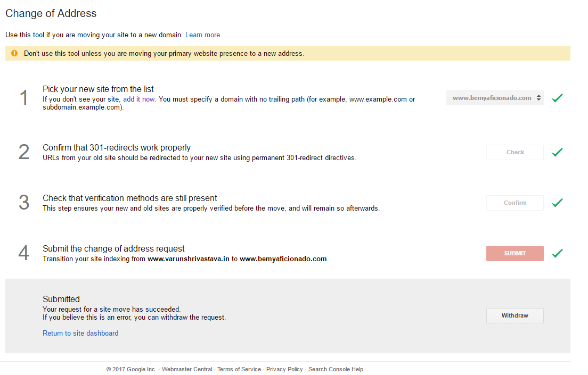Open Search Console Help in the footer
Viewport: 588px width, 375px height.
tap(336, 369)
